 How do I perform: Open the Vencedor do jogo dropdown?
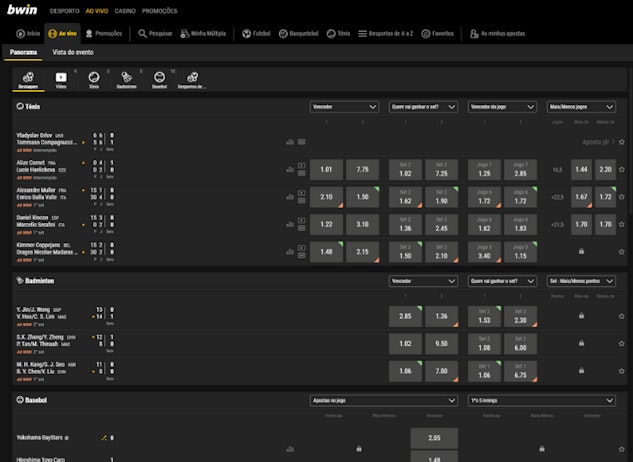tap(502, 107)
